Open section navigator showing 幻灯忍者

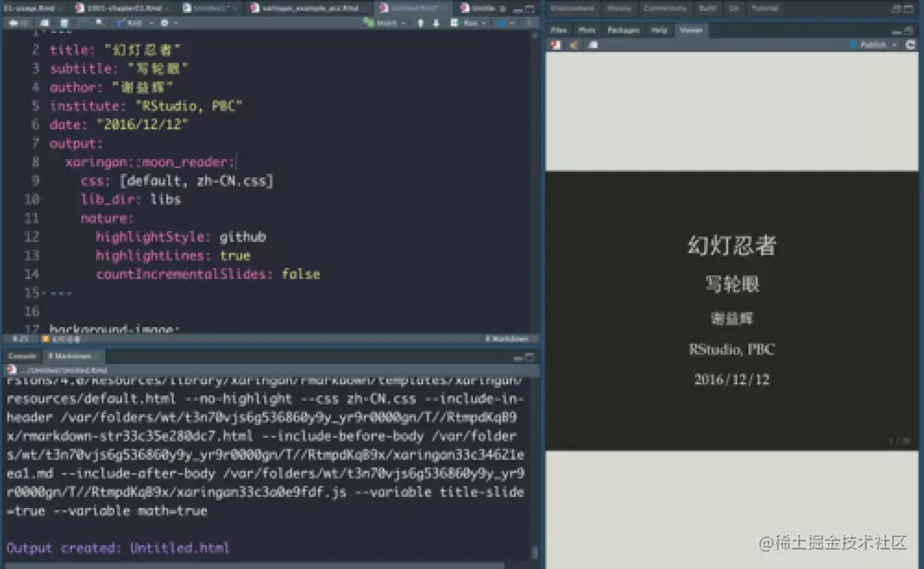point(64,339)
